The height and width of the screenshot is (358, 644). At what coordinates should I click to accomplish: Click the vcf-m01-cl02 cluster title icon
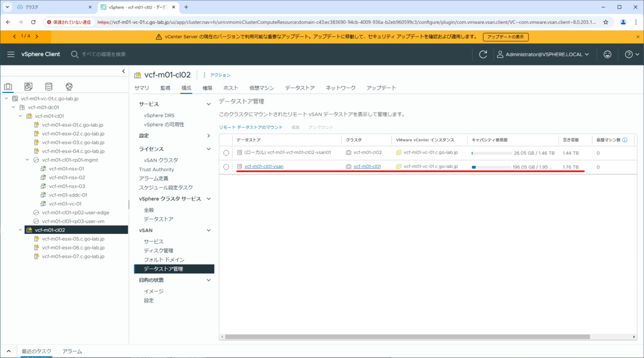pos(137,75)
